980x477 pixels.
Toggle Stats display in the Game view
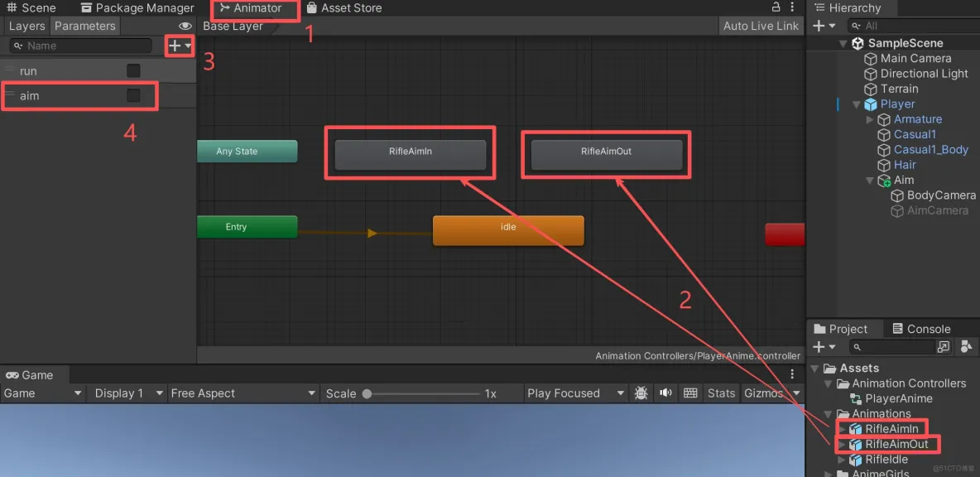pos(721,393)
